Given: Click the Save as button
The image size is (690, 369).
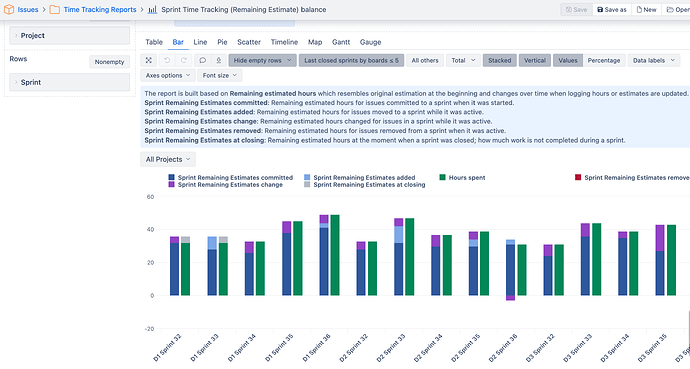Looking at the screenshot, I should pos(612,9).
